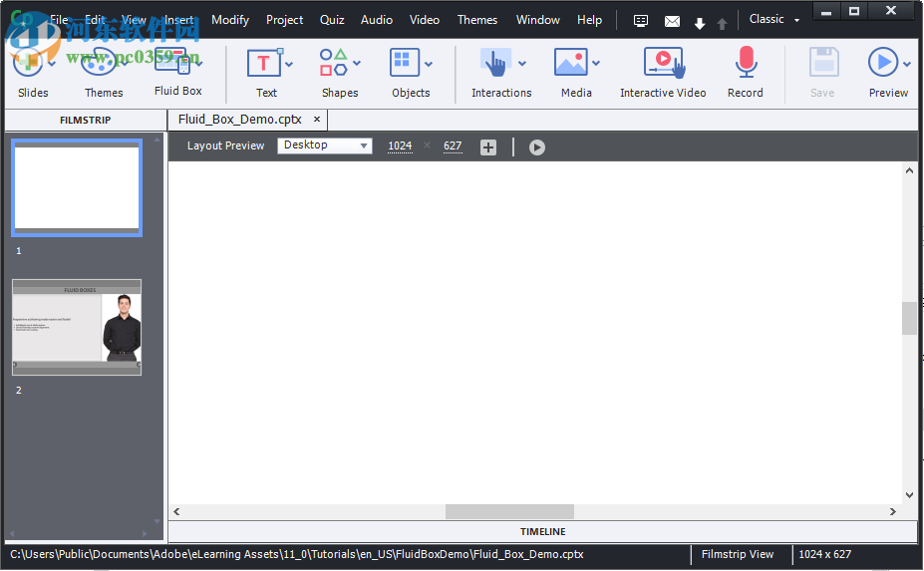Click the Layout Preview label
The width and height of the screenshot is (924, 571).
click(x=225, y=145)
